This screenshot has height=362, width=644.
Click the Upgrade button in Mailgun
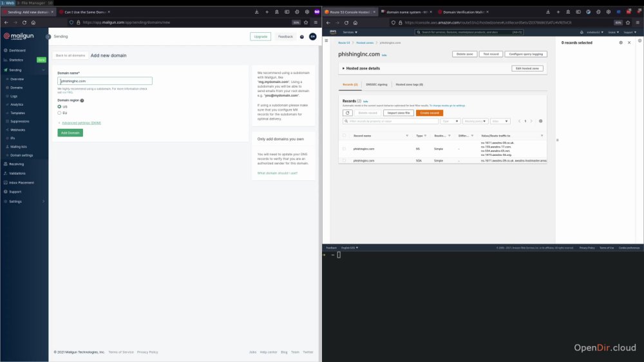(x=260, y=37)
